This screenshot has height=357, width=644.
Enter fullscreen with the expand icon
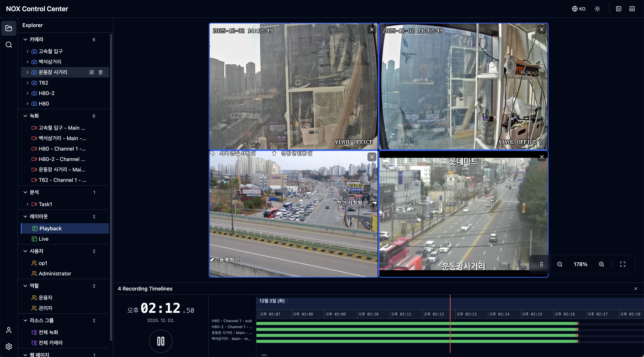pos(623,264)
